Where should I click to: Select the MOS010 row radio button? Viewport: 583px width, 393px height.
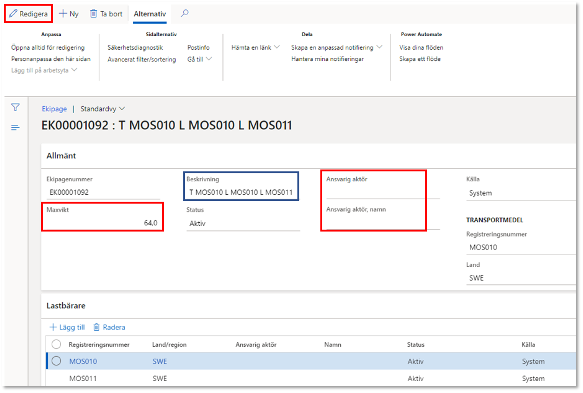(x=56, y=361)
